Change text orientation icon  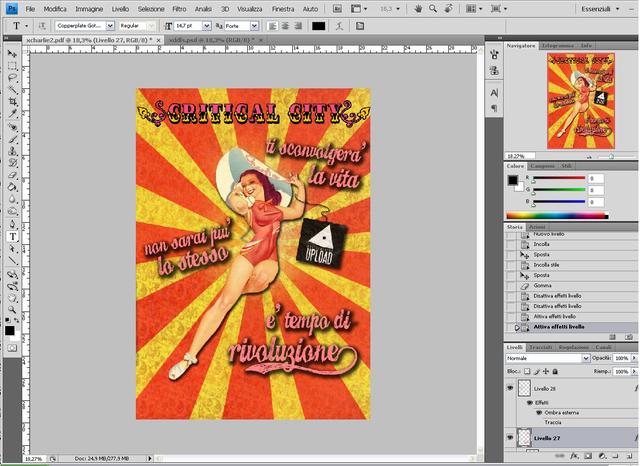pos(41,26)
